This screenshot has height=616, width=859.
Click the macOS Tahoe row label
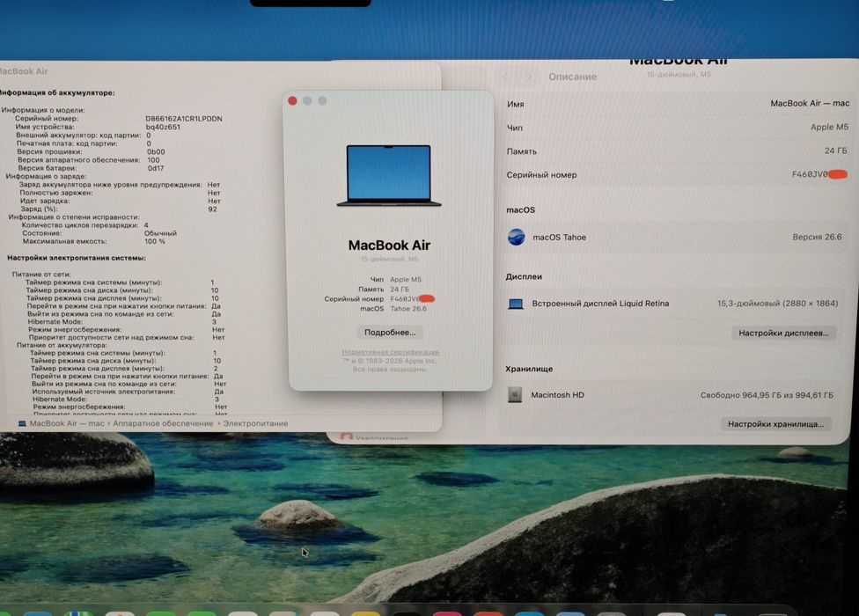point(560,237)
